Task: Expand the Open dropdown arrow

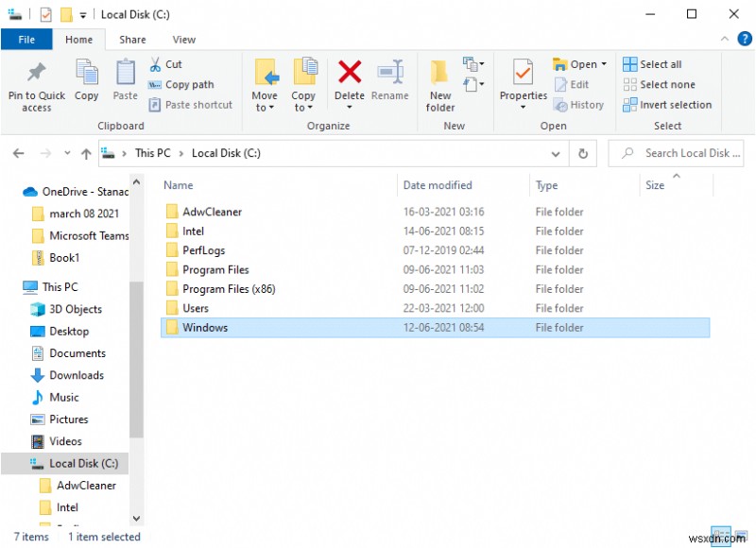Action: pos(604,64)
